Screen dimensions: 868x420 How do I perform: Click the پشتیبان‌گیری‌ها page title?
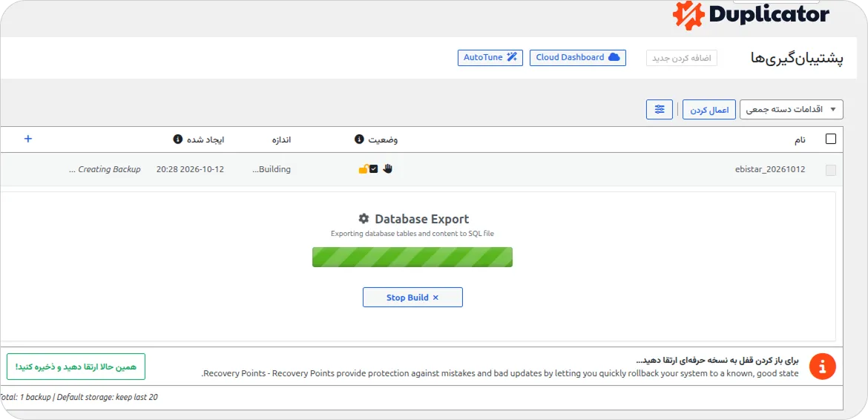click(797, 58)
